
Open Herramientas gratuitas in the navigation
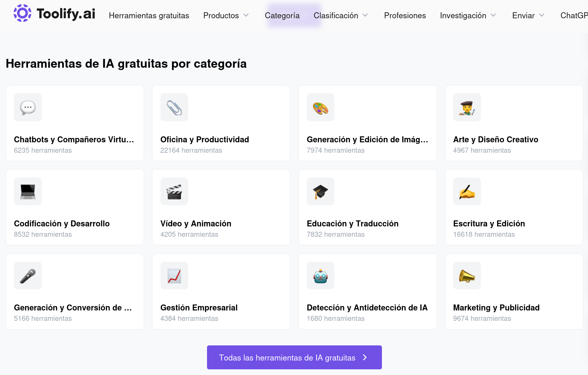click(149, 15)
